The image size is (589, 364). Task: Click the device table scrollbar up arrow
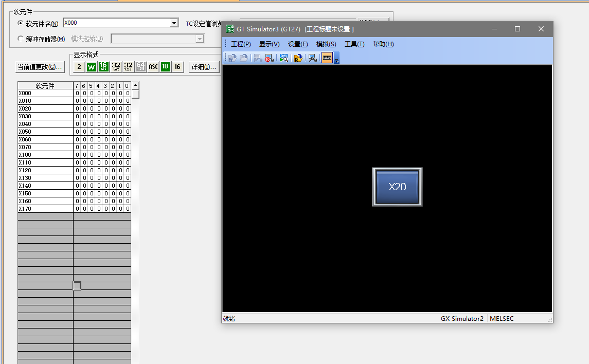(135, 85)
